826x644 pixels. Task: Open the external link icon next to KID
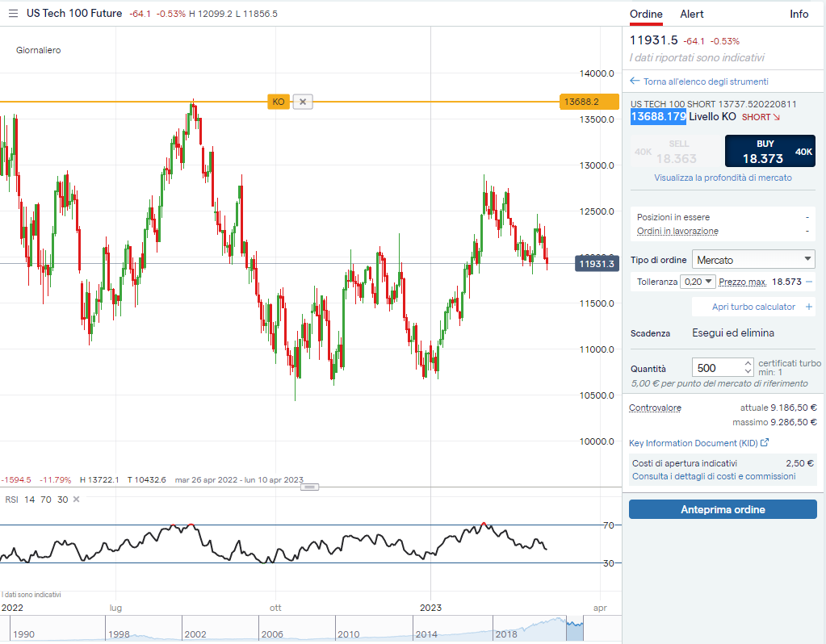pyautogui.click(x=765, y=443)
